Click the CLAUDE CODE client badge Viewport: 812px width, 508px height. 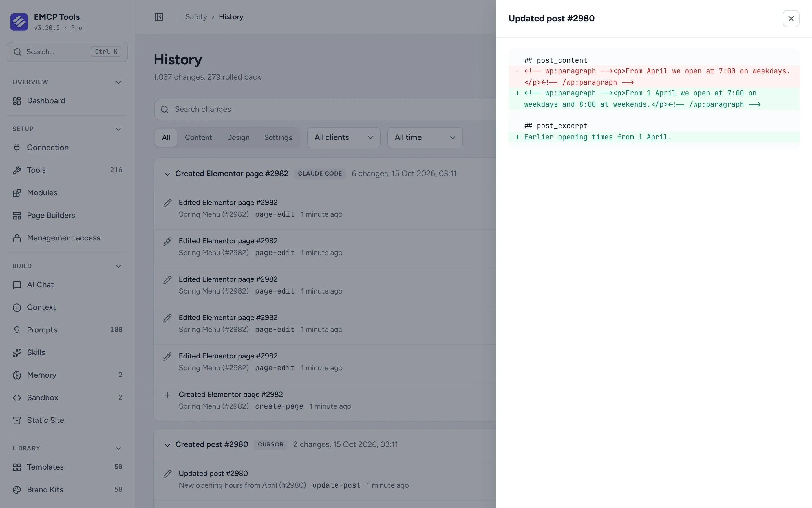click(x=320, y=174)
